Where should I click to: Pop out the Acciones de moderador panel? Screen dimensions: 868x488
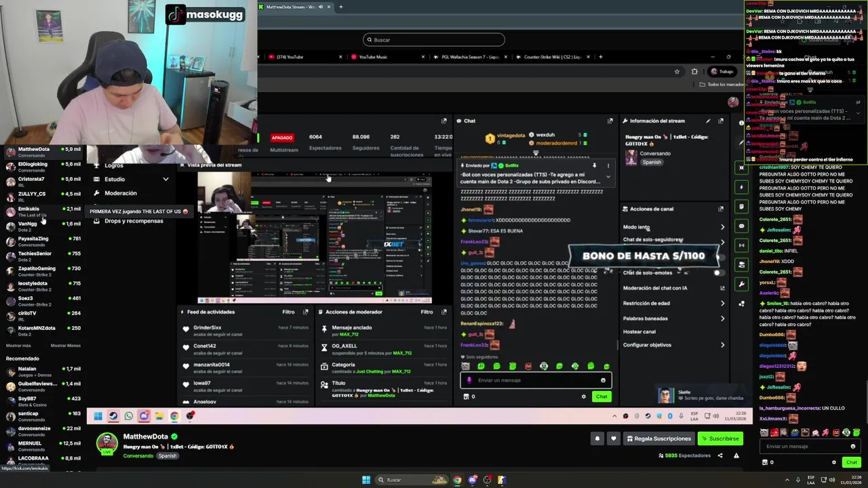(x=443, y=312)
